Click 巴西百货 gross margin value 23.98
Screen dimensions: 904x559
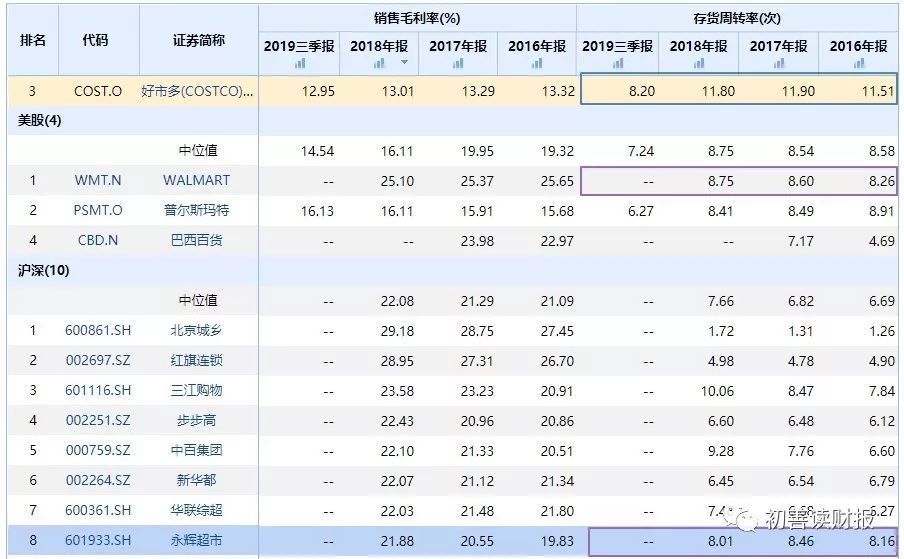tap(477, 241)
